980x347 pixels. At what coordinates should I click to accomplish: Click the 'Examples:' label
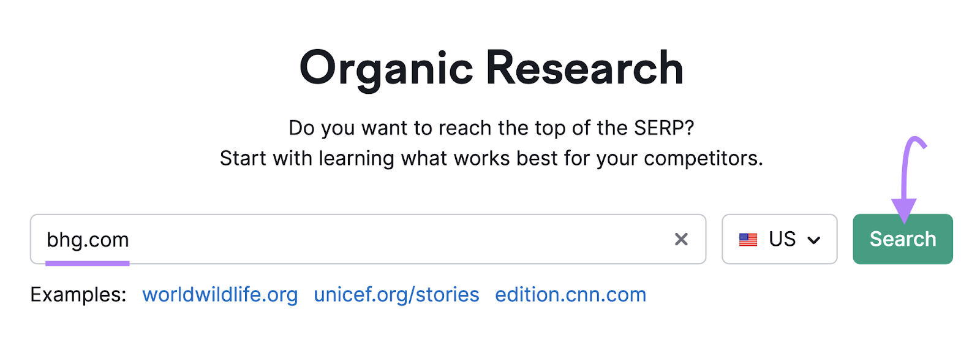click(x=78, y=295)
